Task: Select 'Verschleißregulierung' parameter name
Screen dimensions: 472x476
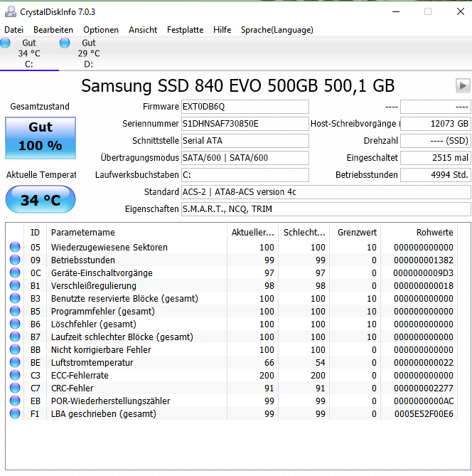Action: (x=94, y=285)
